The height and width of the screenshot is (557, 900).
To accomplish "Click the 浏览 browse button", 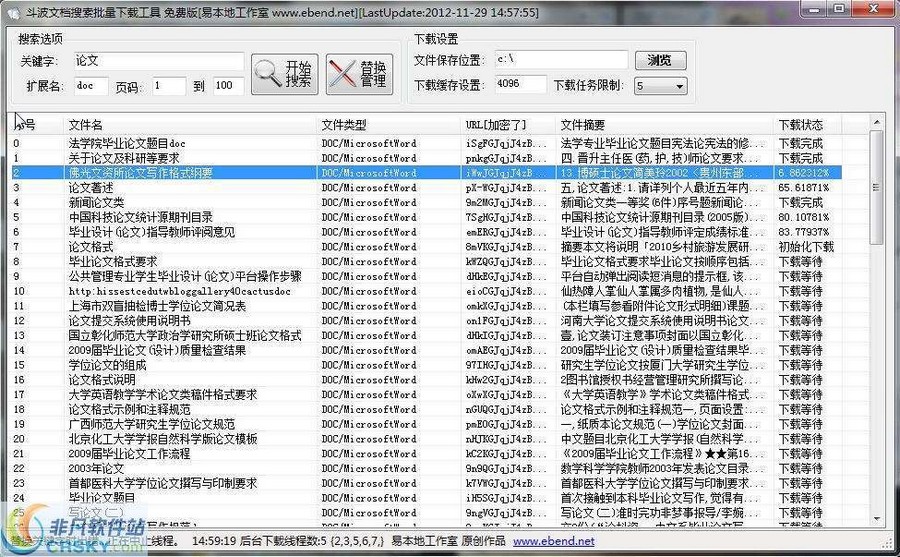I will [660, 60].
